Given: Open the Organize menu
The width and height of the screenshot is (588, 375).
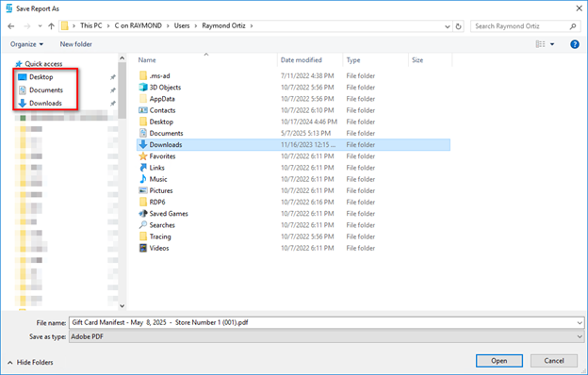Looking at the screenshot, I should pos(26,44).
